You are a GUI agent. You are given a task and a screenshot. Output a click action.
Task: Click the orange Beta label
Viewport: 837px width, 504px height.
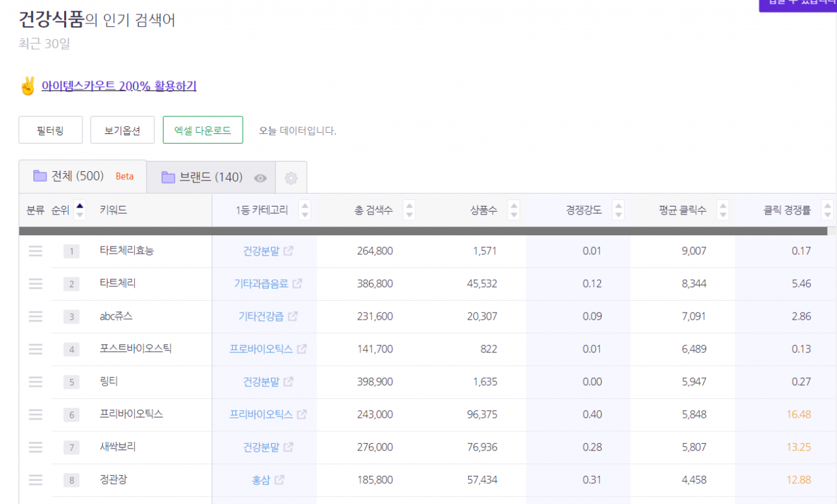(124, 176)
